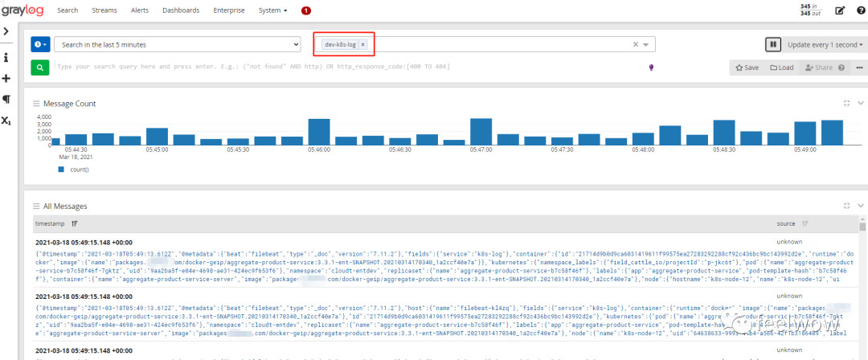
Task: Sort messages by the source column icon
Action: pyautogui.click(x=805, y=223)
